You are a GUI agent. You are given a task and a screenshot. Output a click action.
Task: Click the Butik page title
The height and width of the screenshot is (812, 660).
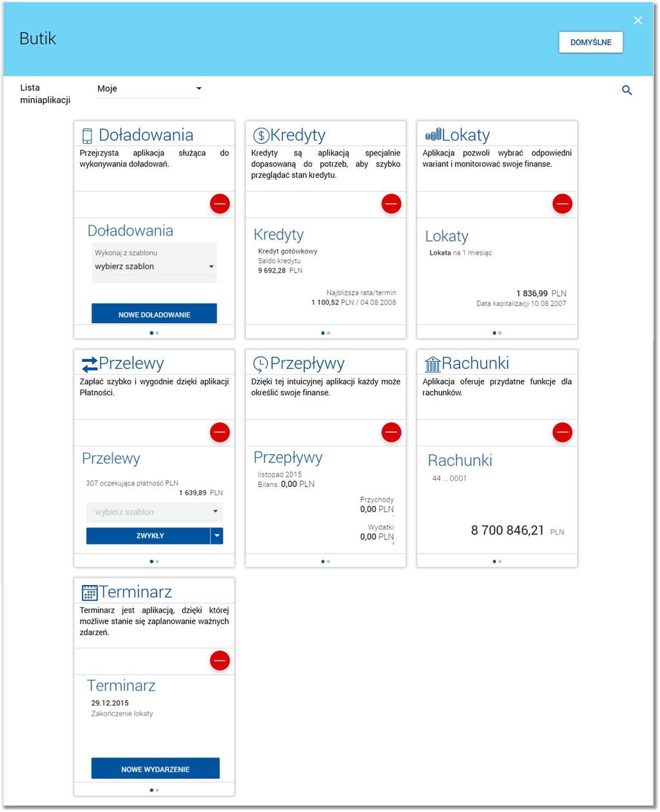click(x=37, y=39)
